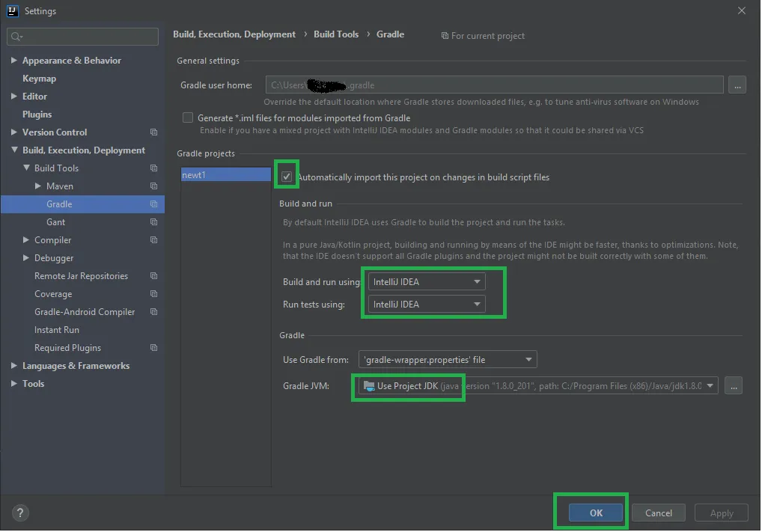Expand Appearance & Behavior section

point(14,61)
